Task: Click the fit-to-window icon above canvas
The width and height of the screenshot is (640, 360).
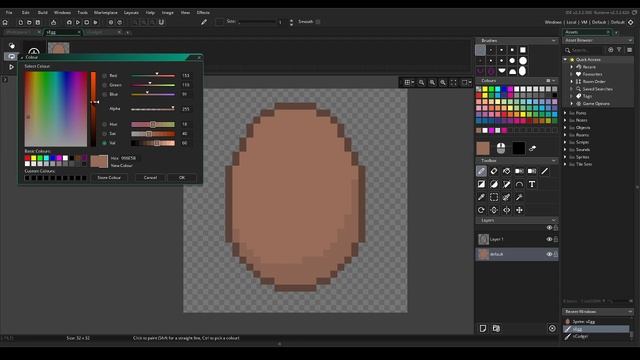Action: [453, 83]
